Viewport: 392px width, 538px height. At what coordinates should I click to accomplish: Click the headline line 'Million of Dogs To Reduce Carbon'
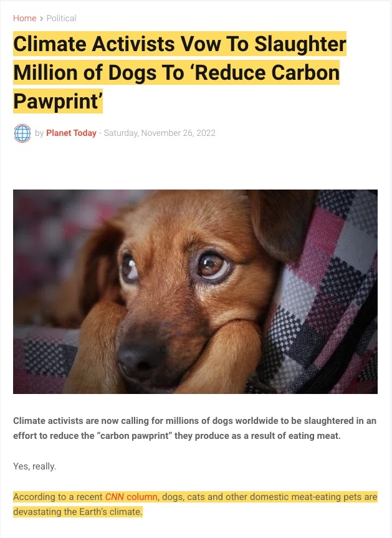(x=176, y=73)
